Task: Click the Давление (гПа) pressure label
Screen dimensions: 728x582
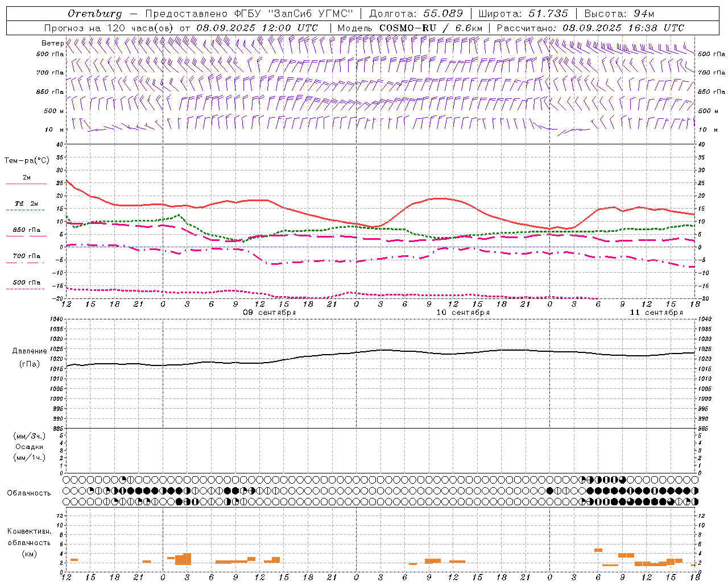Action: click(30, 357)
